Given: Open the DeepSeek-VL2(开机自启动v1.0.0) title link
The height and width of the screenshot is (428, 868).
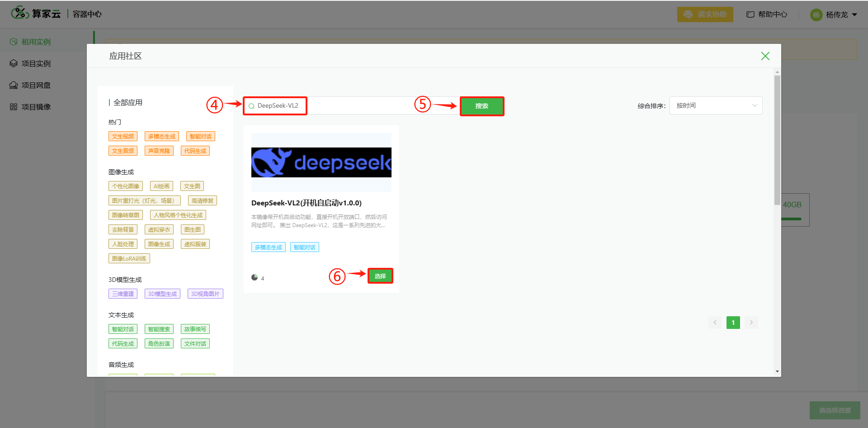Looking at the screenshot, I should [x=307, y=203].
